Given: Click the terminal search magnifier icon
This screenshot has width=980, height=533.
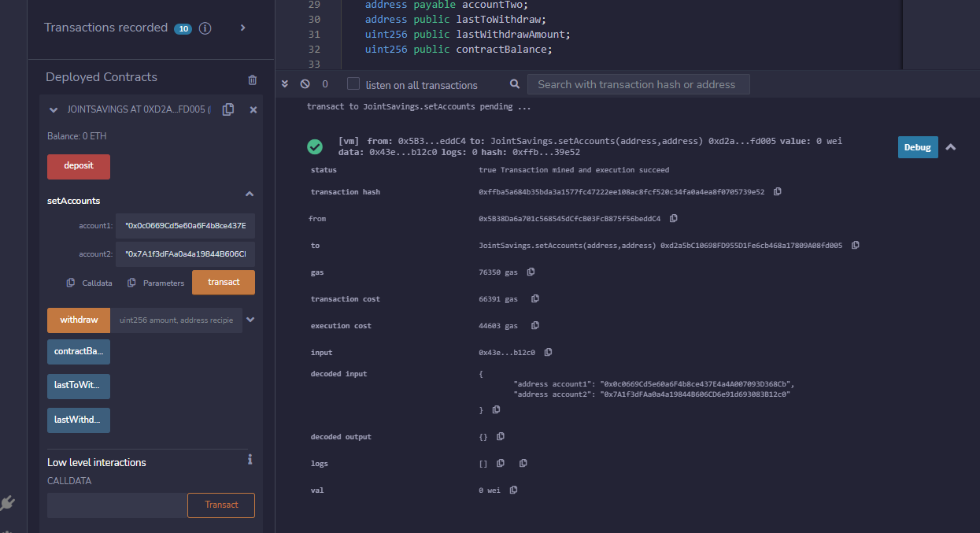Looking at the screenshot, I should (x=515, y=84).
